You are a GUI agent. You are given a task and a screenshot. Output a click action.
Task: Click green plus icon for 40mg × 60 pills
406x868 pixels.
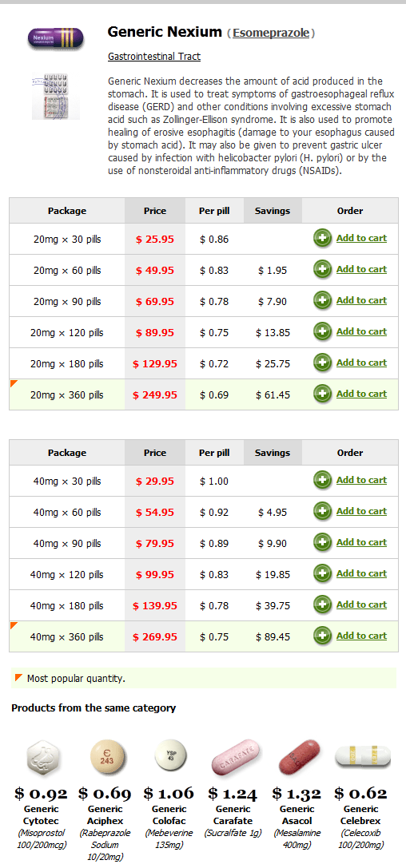coord(322,512)
